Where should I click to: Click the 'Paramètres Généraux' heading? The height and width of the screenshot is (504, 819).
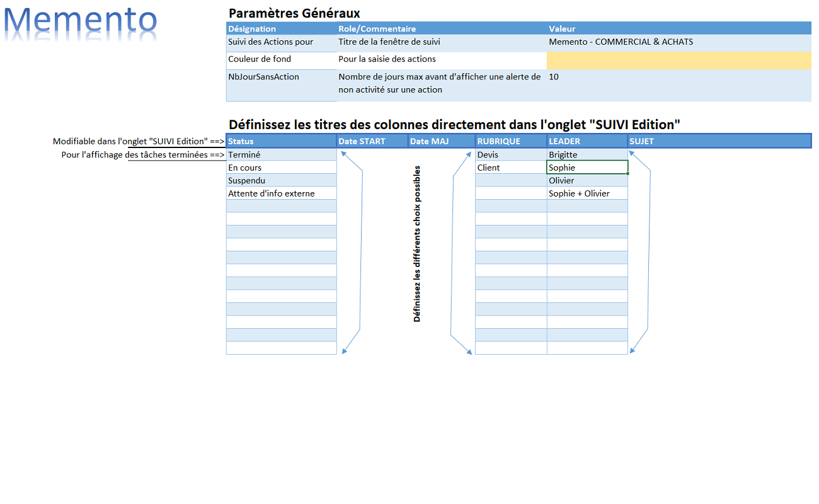click(x=294, y=13)
